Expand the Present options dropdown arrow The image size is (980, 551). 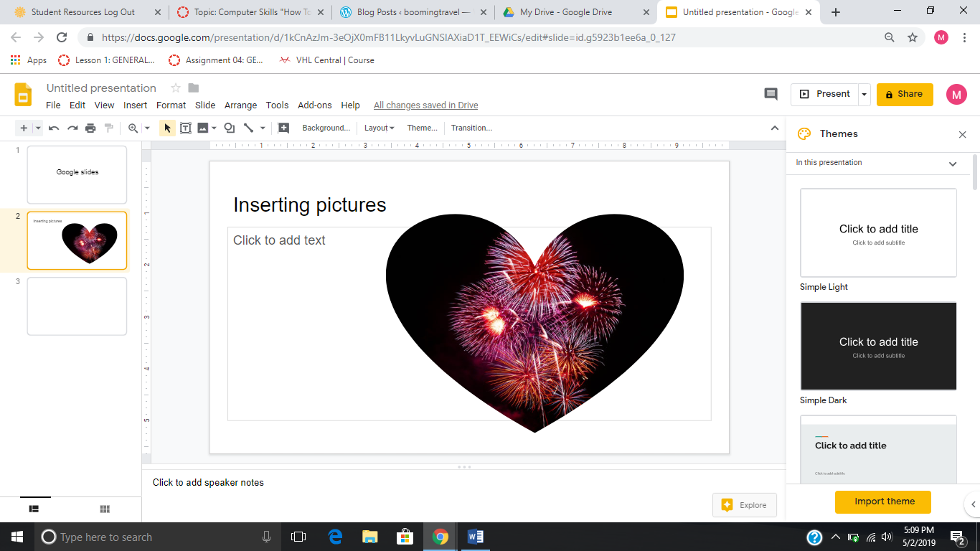(x=864, y=94)
